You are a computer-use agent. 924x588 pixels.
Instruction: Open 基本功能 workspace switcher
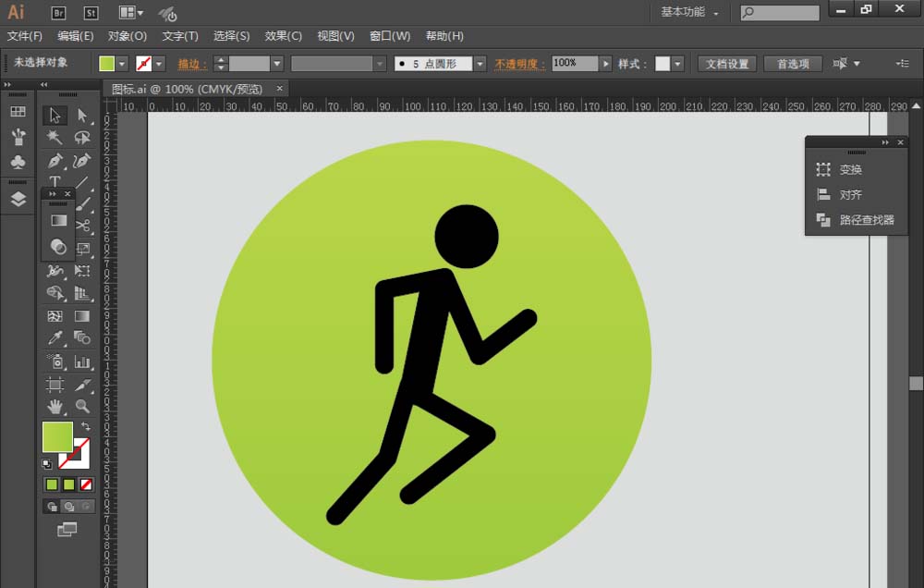coord(689,12)
